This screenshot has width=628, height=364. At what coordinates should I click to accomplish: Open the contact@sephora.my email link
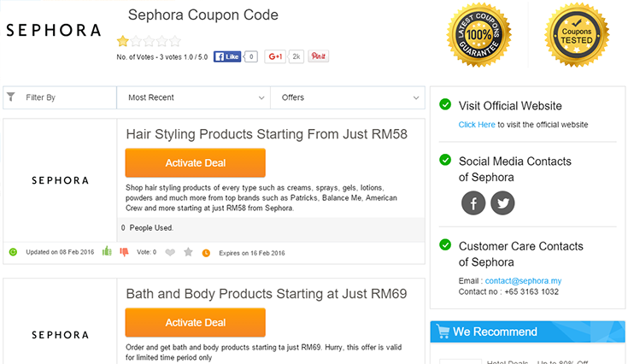coord(523,281)
